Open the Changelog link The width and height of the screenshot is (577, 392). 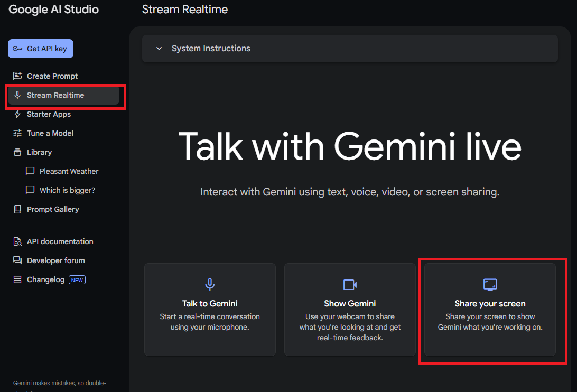63,279
